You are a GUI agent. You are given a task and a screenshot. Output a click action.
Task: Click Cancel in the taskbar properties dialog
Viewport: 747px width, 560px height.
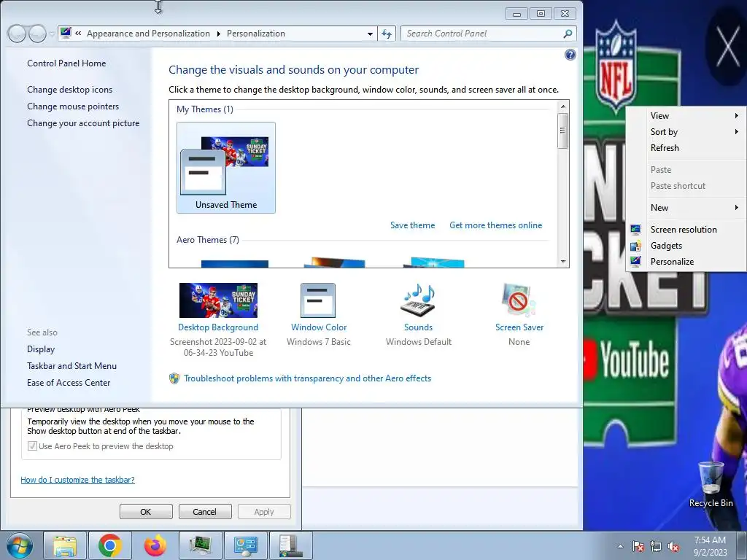(x=205, y=512)
